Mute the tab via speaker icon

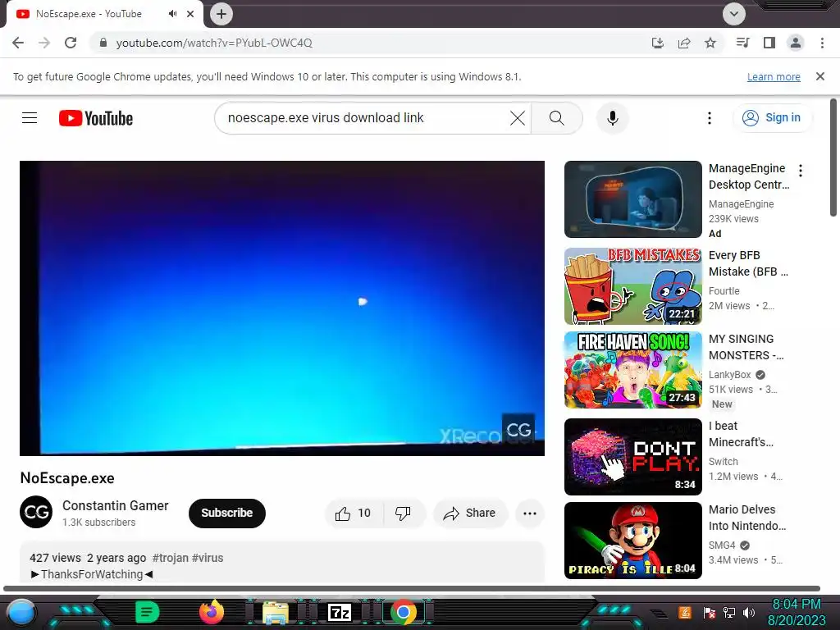[x=172, y=14]
